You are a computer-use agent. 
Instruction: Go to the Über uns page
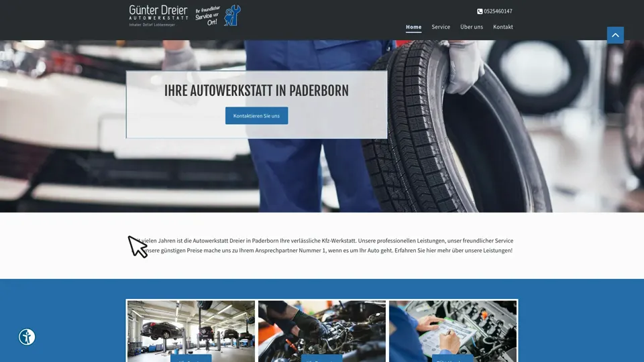click(472, 27)
